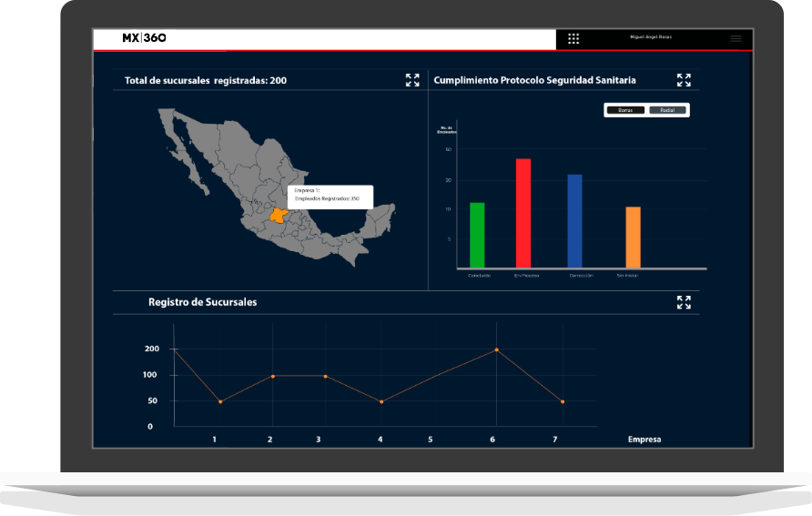Select the data point at Empresa 6
Viewport: 812px width, 516px height.
pos(496,349)
